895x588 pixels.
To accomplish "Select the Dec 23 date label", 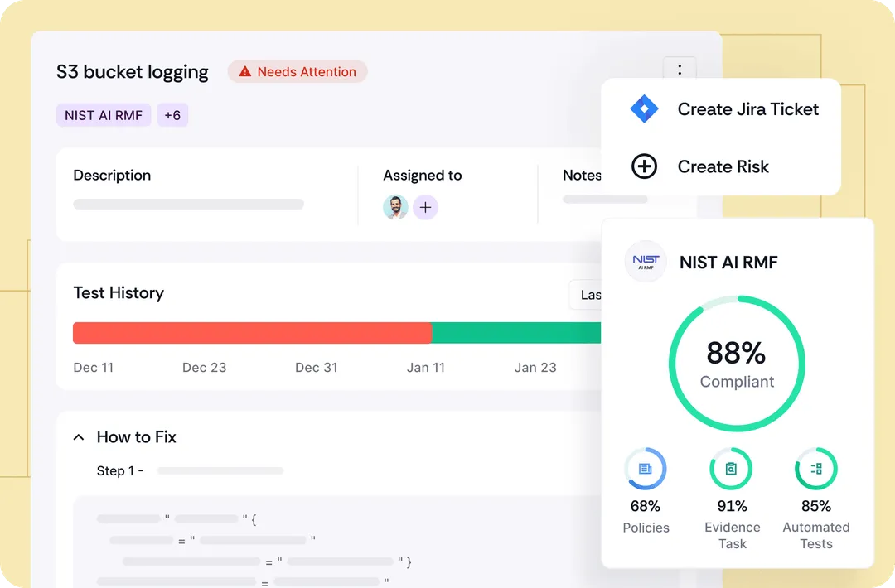I will (x=205, y=367).
